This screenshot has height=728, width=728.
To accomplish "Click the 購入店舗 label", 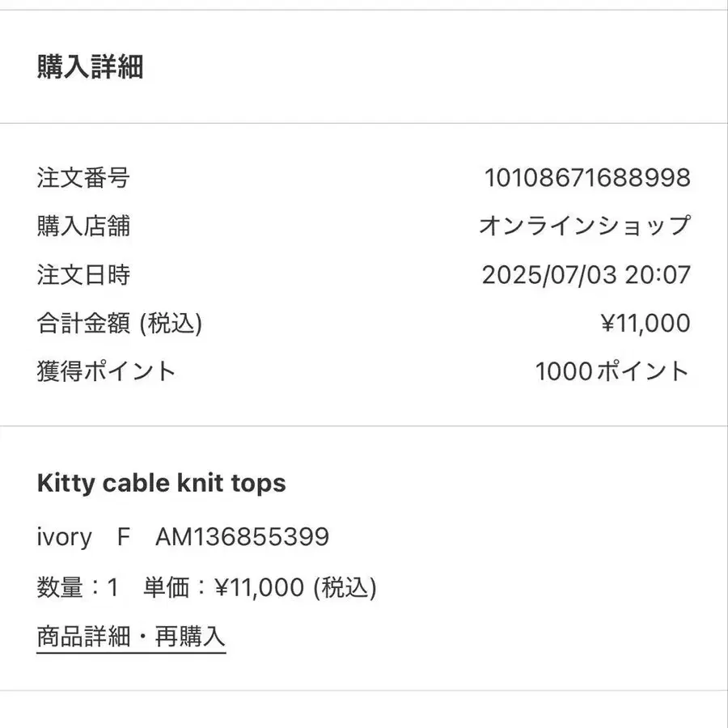I will [x=83, y=226].
